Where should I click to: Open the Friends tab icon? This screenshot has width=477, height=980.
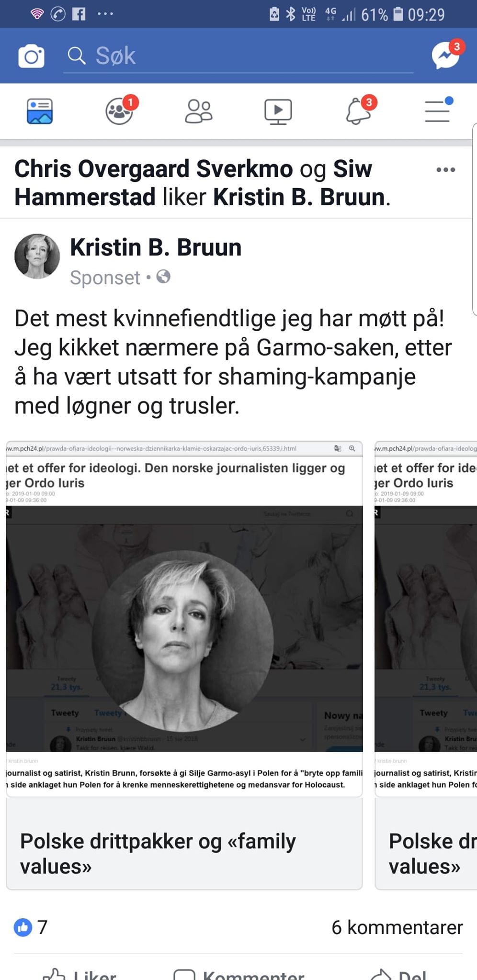click(x=198, y=111)
